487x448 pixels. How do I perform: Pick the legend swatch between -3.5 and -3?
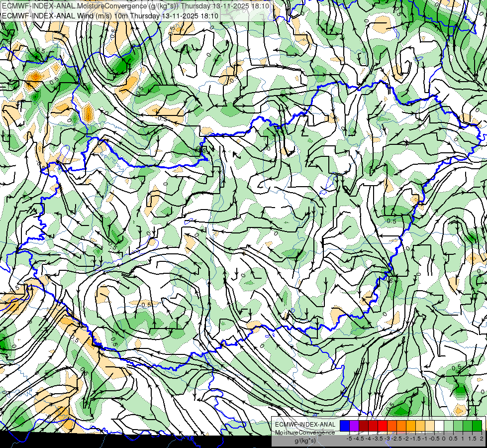383,426
